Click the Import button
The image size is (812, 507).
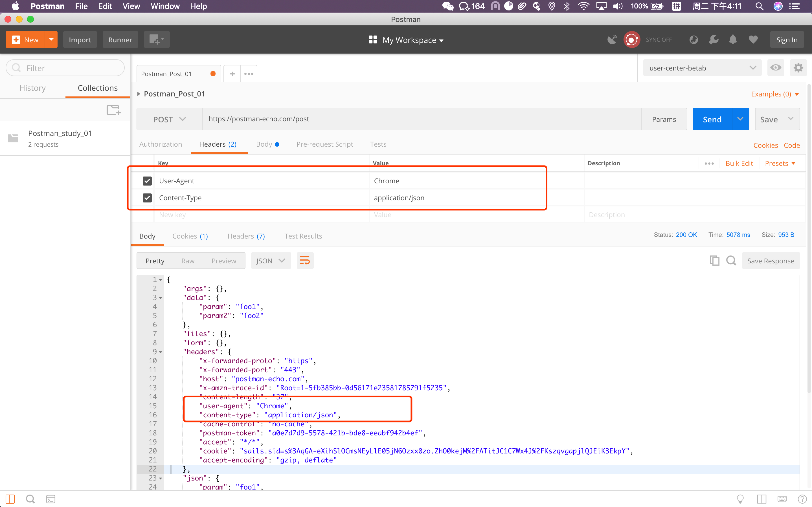[x=80, y=39]
